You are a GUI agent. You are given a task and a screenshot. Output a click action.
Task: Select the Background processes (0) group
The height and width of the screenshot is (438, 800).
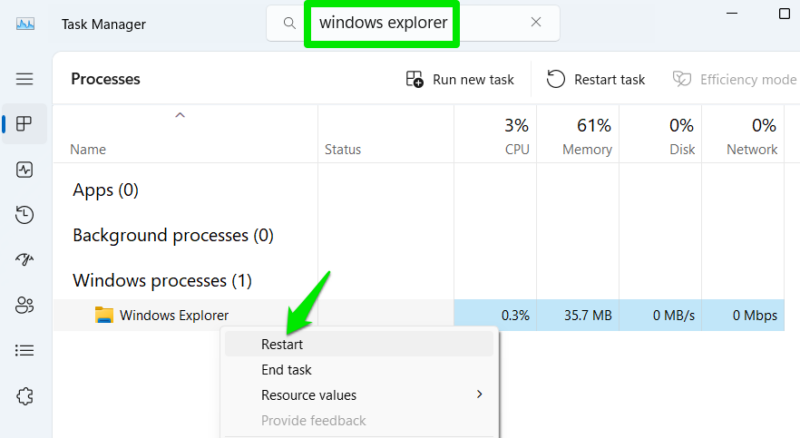pyautogui.click(x=173, y=235)
